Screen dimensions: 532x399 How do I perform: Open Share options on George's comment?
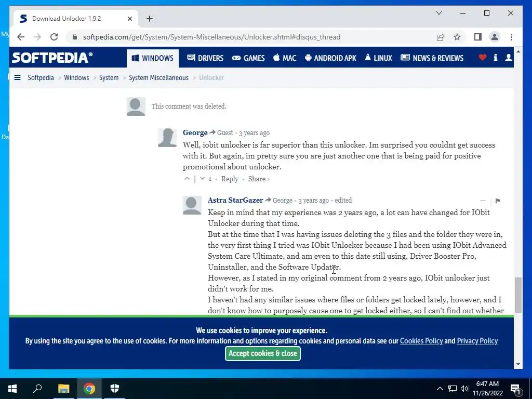pyautogui.click(x=259, y=179)
